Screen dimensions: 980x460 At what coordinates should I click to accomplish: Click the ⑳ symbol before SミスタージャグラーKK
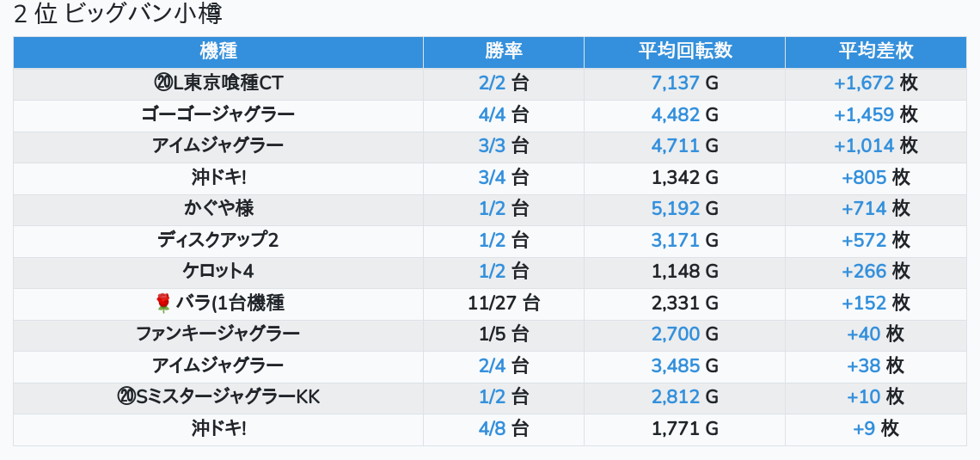[126, 396]
